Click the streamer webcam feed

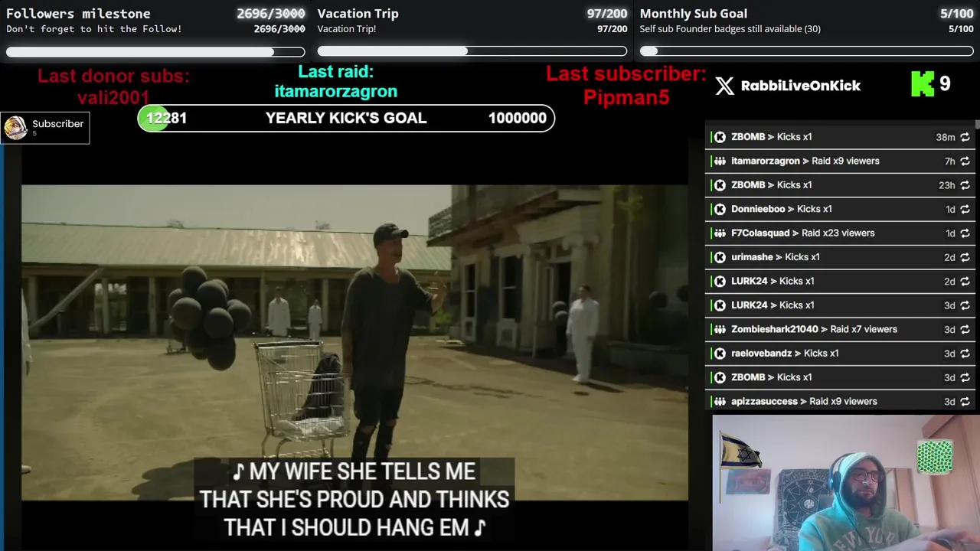(x=846, y=483)
